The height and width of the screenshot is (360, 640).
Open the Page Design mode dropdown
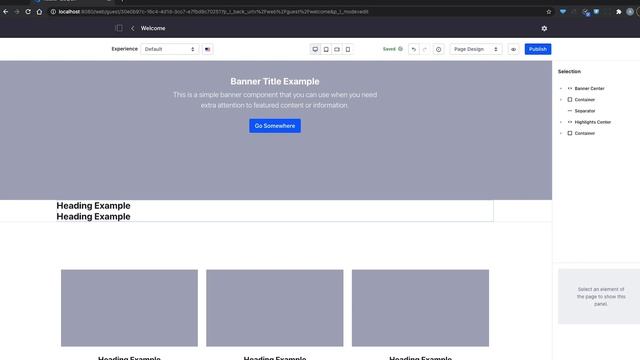[x=476, y=49]
